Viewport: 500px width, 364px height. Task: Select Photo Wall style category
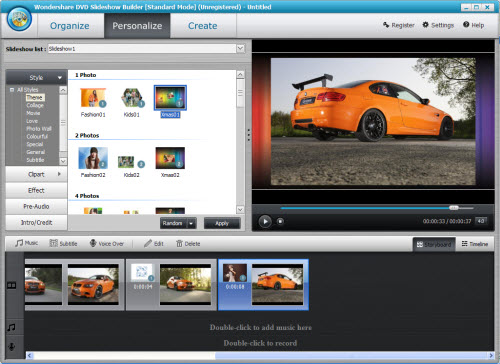[39, 129]
